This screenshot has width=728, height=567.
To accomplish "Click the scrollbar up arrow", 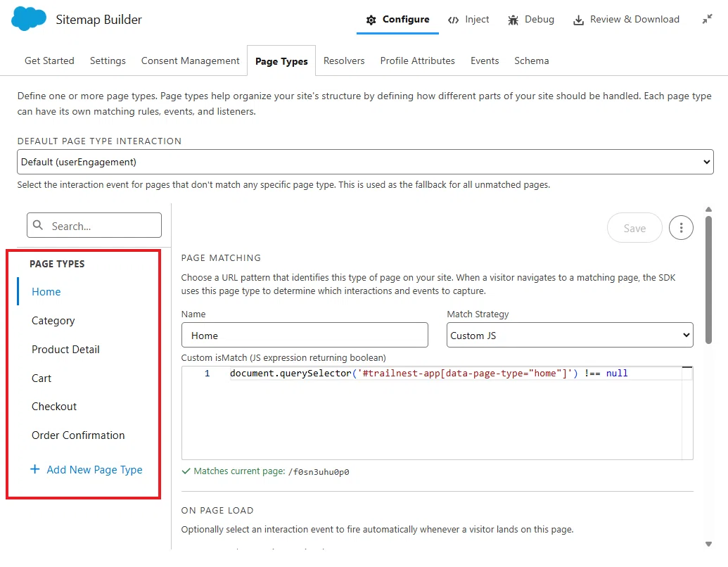I will tap(708, 210).
